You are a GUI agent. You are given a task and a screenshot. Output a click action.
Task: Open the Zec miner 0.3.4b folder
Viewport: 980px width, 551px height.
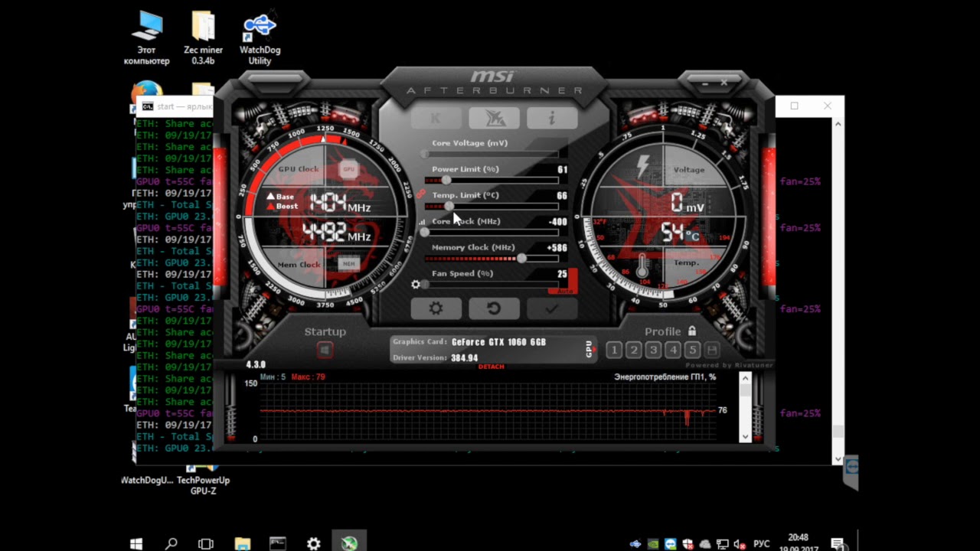[204, 37]
